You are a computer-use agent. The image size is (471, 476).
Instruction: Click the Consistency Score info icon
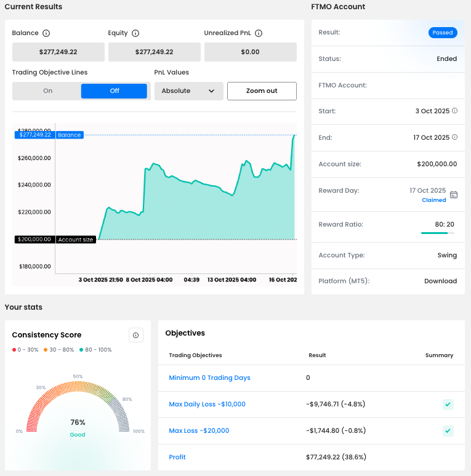[136, 335]
